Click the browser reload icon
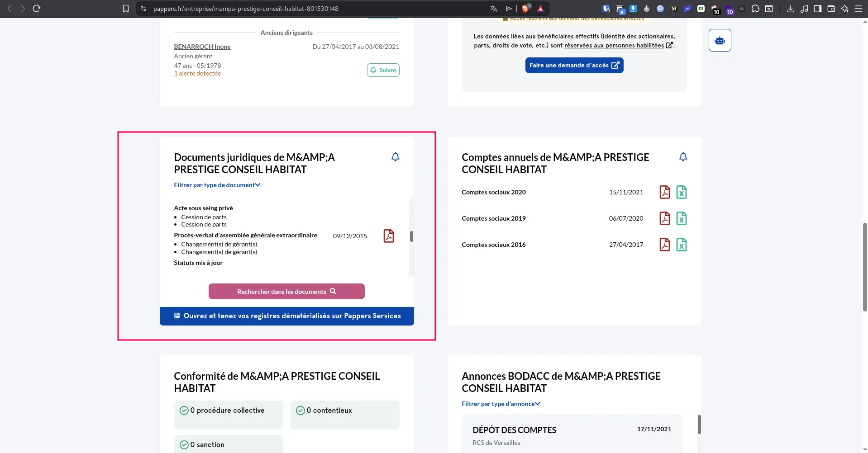 [37, 9]
